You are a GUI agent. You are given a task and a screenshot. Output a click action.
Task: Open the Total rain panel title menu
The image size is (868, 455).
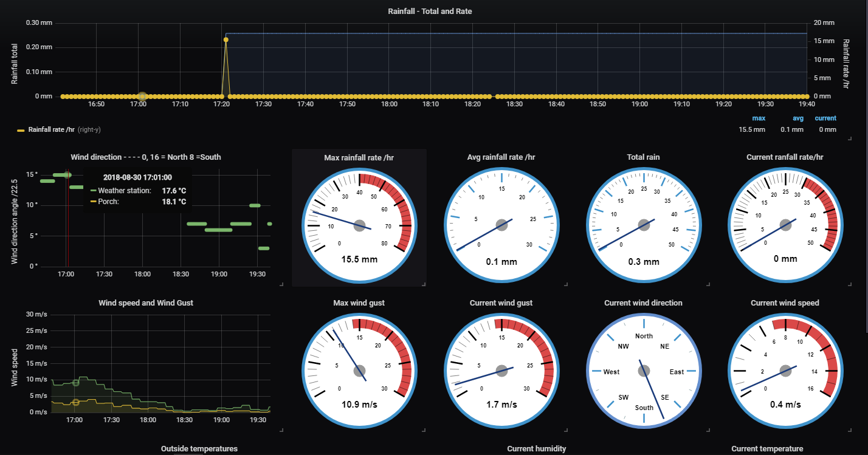(643, 157)
